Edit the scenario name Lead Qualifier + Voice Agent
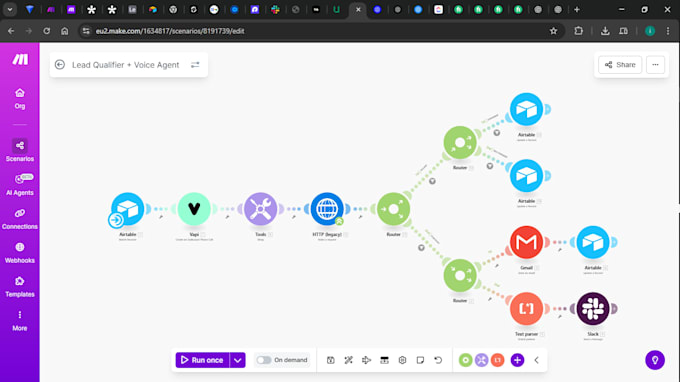 (x=125, y=65)
